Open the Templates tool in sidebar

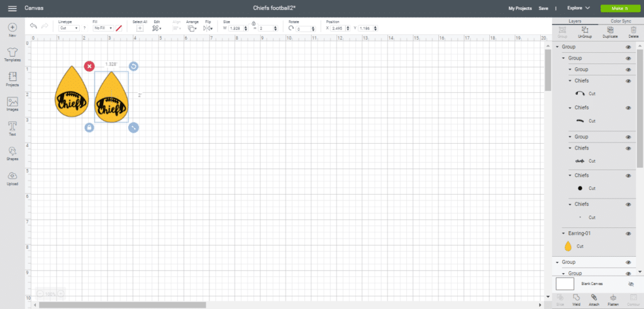click(x=12, y=53)
